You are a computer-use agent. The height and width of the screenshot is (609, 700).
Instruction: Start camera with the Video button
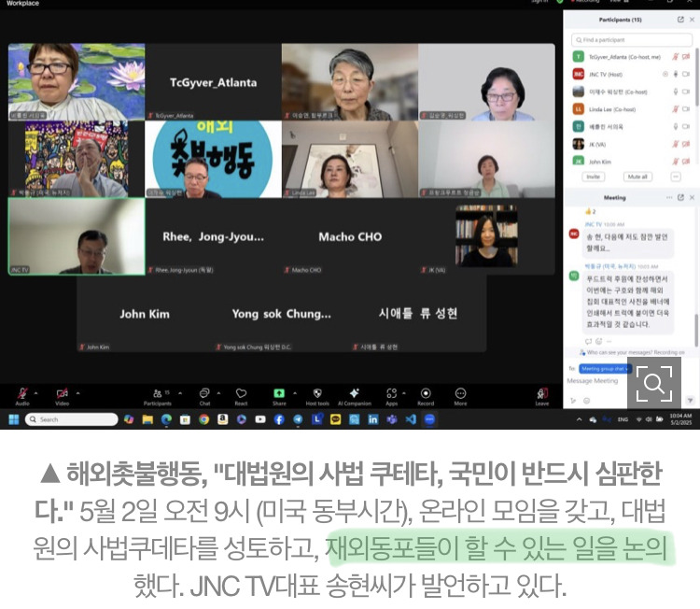click(62, 396)
